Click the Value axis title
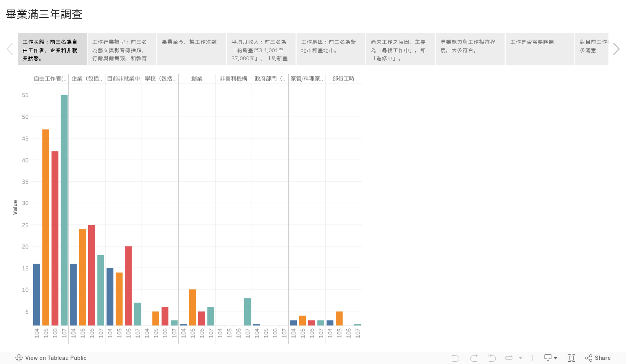626x364 pixels. [x=15, y=207]
